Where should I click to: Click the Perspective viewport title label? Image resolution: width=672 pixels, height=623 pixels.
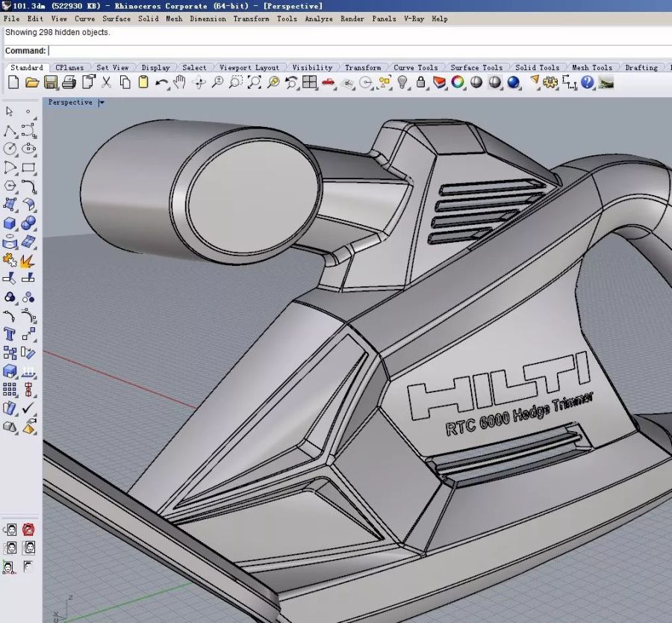pyautogui.click(x=70, y=102)
